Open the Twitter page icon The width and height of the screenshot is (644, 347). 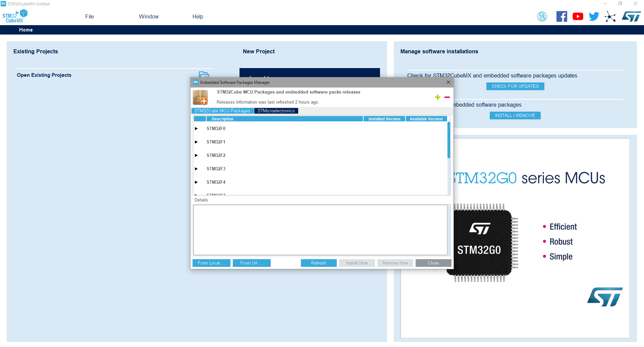(594, 16)
